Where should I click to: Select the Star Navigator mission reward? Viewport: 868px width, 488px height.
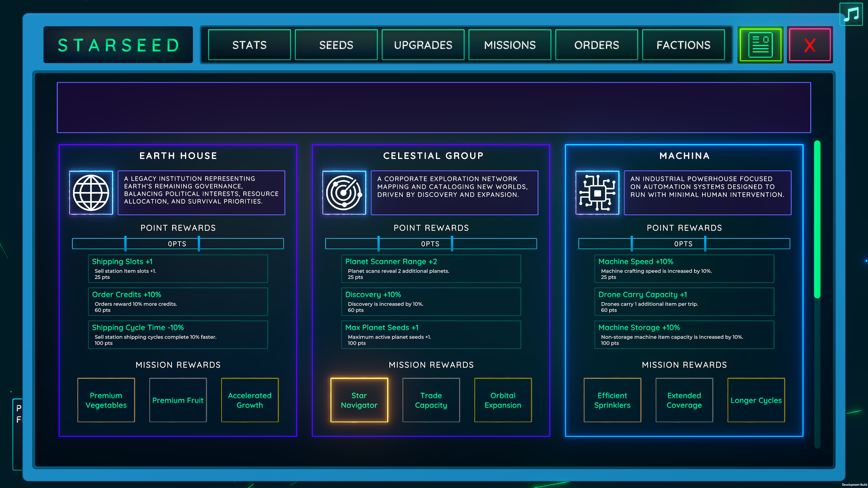tap(359, 400)
